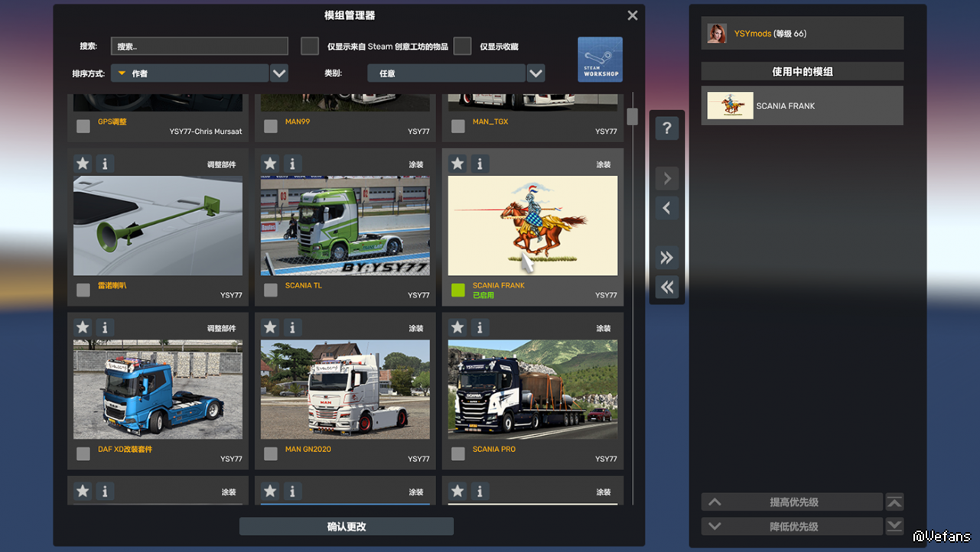Select the 雷诺喇叭 green horn thumbnail
Screen dimensions: 980x552
pos(158,226)
